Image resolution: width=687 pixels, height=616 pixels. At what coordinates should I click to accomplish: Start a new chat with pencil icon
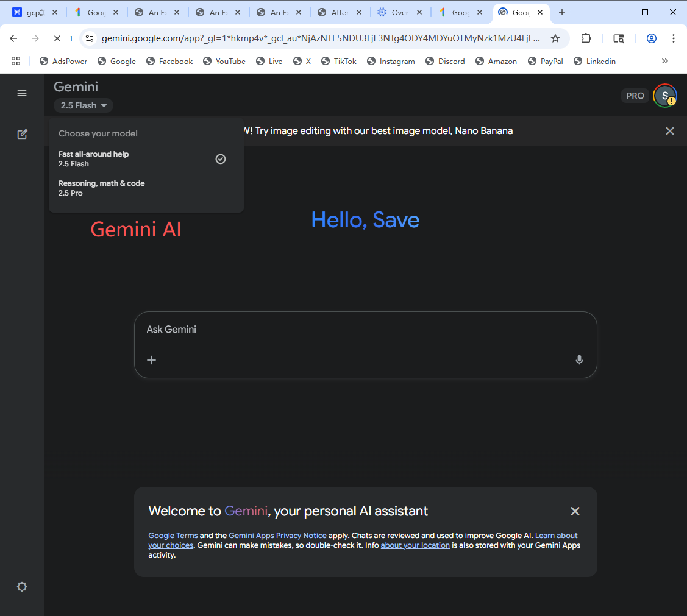(22, 134)
